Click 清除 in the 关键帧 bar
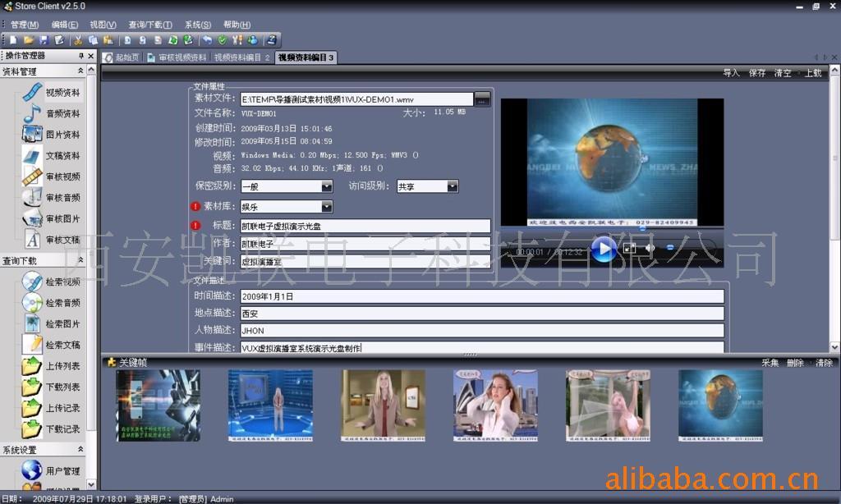This screenshot has width=841, height=504. coord(825,363)
